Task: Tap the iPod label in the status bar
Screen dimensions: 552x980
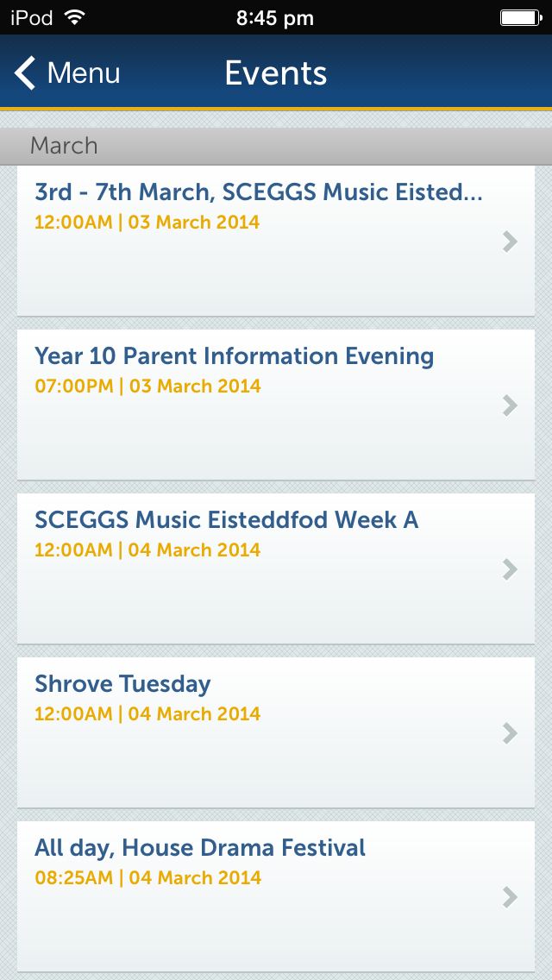Action: click(32, 18)
